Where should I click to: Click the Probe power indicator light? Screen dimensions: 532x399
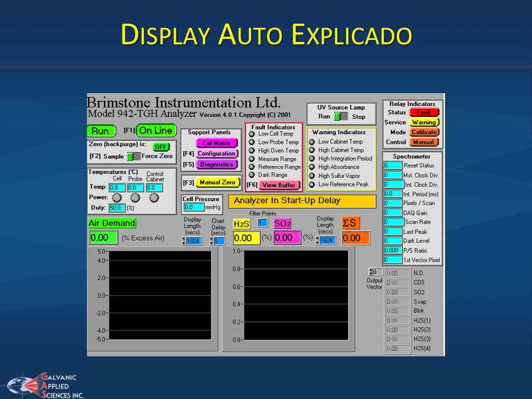135,197
